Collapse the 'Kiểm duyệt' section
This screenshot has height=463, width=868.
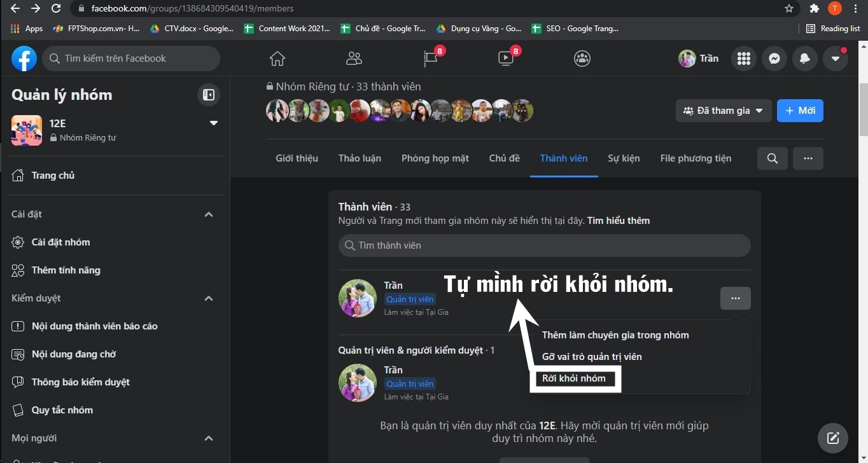(x=208, y=298)
